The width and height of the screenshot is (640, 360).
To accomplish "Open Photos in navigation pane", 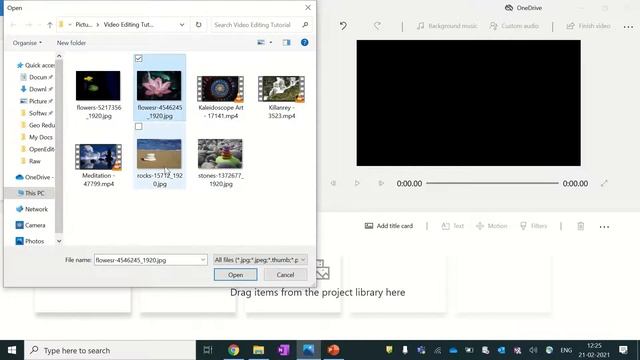I will click(x=30, y=241).
